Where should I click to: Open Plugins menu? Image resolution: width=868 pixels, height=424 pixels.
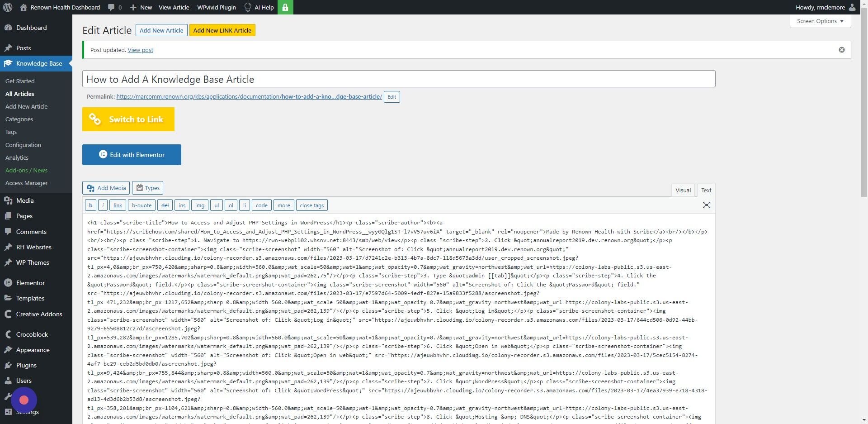(x=36, y=365)
